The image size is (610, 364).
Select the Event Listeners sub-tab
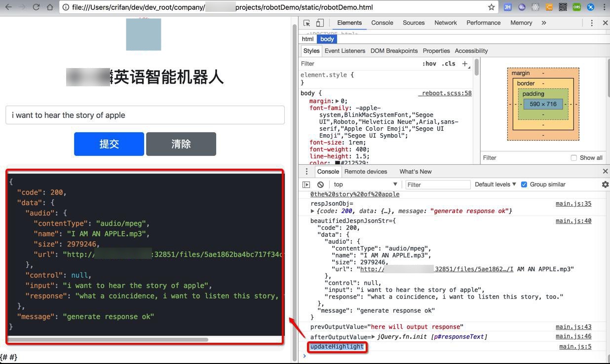pos(345,51)
